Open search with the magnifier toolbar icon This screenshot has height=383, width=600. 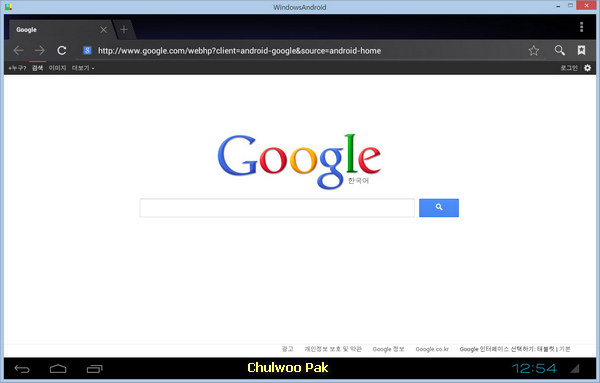(x=560, y=50)
